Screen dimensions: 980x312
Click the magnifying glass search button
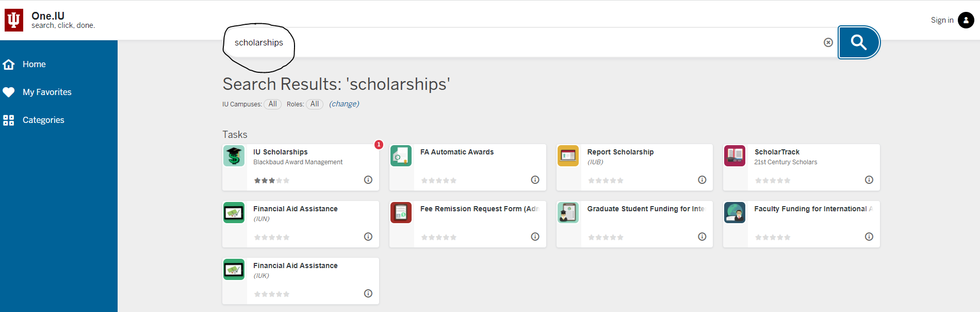858,42
